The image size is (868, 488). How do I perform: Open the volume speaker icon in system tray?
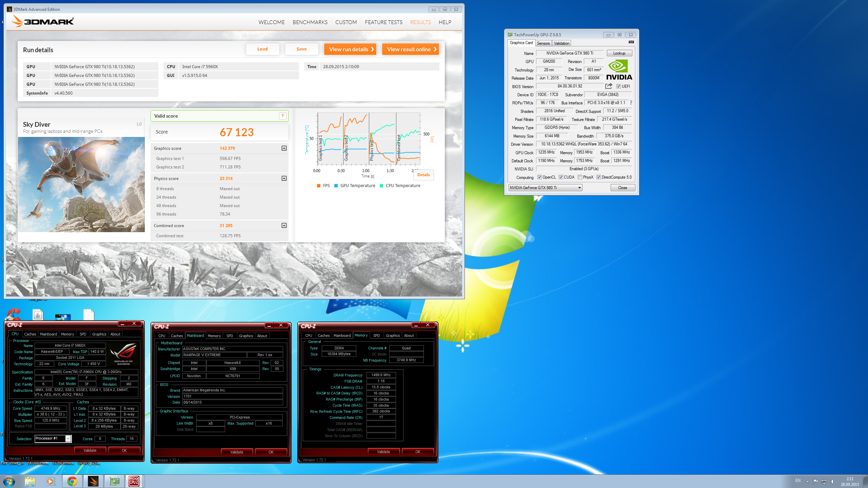(x=832, y=481)
